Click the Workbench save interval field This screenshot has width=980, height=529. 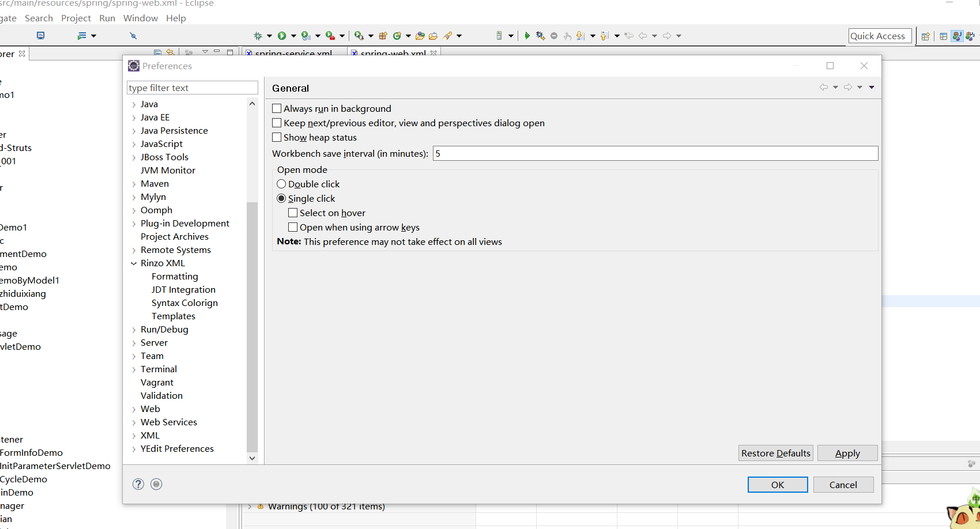pyautogui.click(x=655, y=153)
